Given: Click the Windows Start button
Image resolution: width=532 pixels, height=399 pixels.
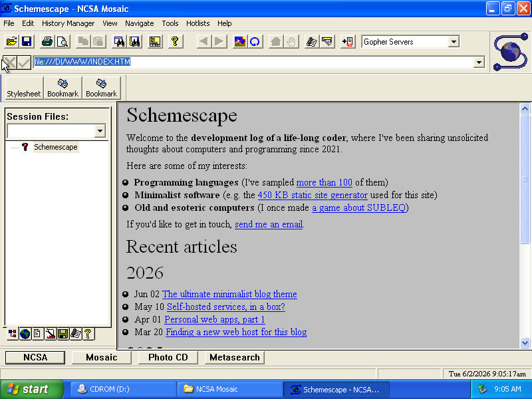Looking at the screenshot, I should click(x=31, y=389).
